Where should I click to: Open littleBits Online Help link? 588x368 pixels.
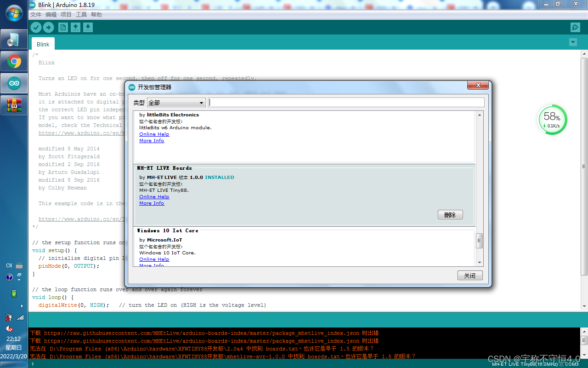(x=154, y=134)
